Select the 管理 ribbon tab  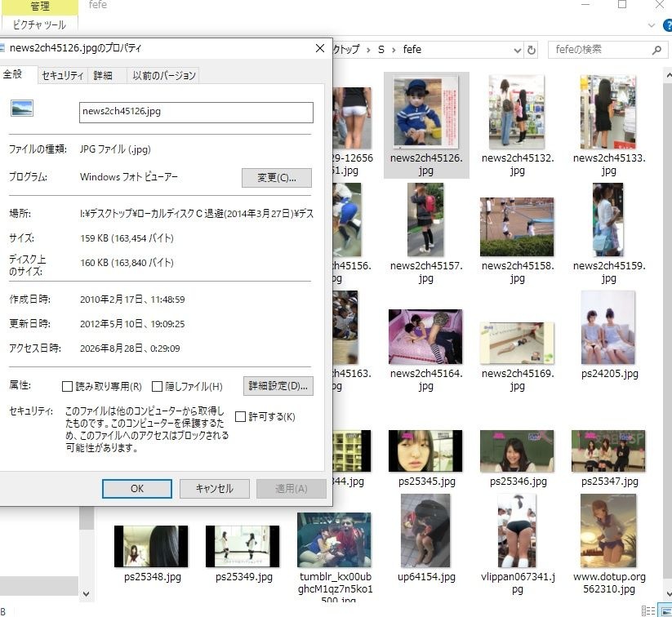pos(40,7)
